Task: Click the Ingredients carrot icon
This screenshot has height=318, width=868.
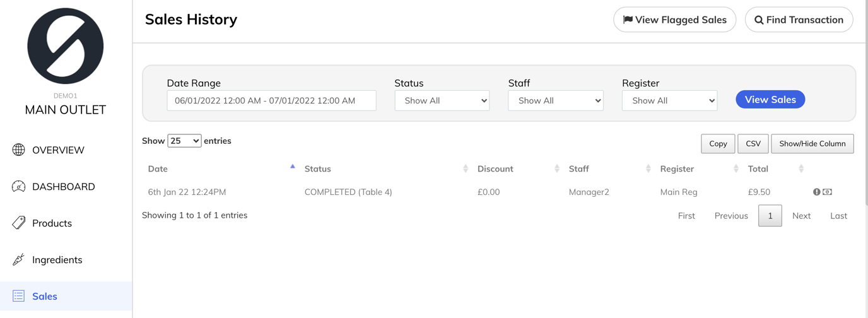Action: tap(18, 259)
